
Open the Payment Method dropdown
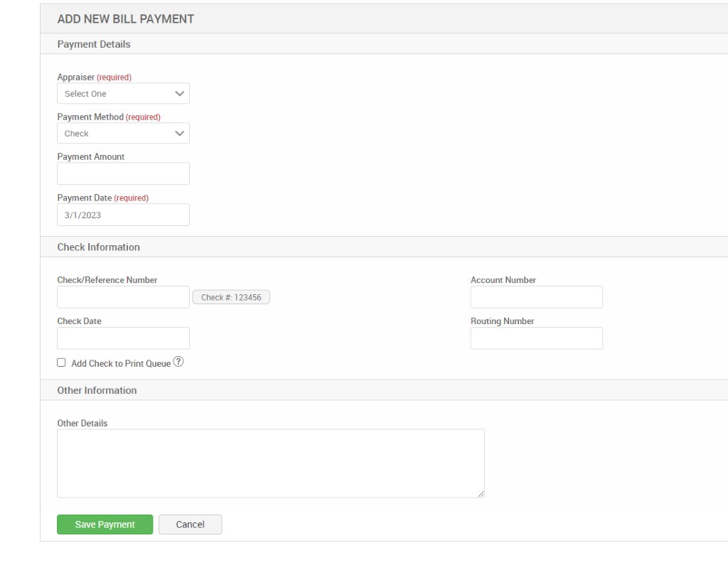[123, 133]
